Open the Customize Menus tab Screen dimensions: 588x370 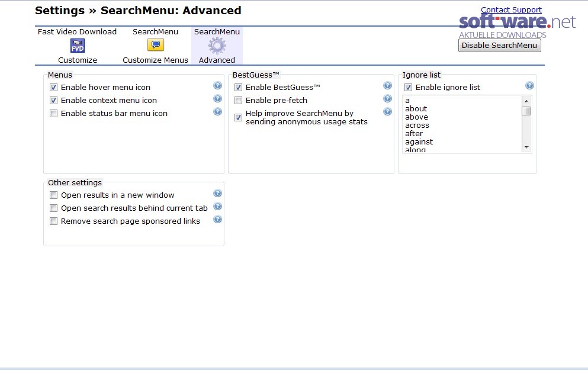click(155, 46)
